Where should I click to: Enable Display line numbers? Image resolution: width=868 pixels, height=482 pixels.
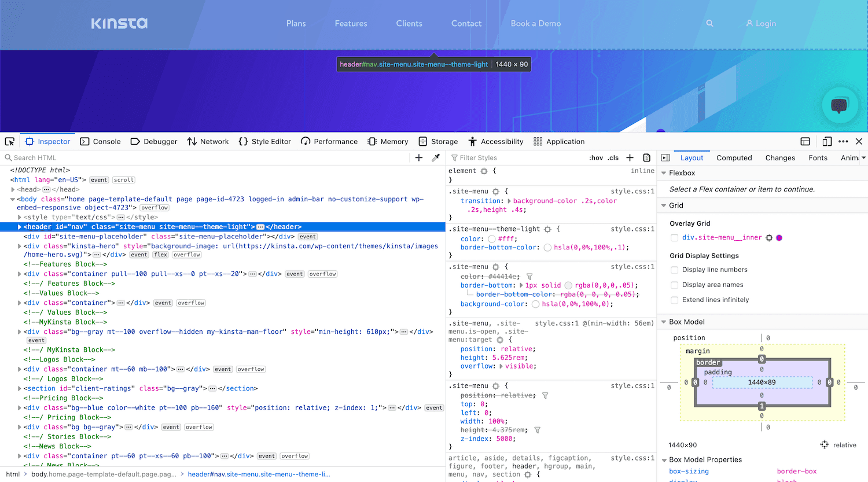click(674, 269)
